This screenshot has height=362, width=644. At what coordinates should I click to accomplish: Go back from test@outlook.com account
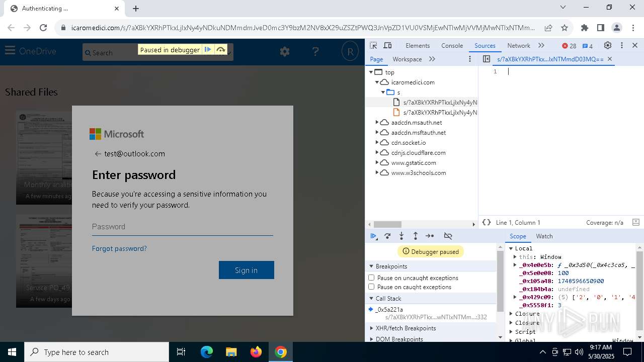[x=98, y=154]
